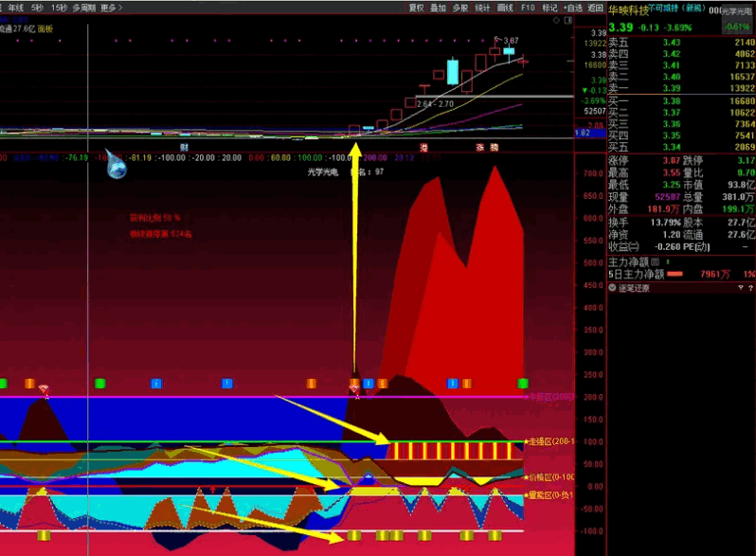
Task: Expand the 更多 periods dropdown
Action: (x=112, y=8)
